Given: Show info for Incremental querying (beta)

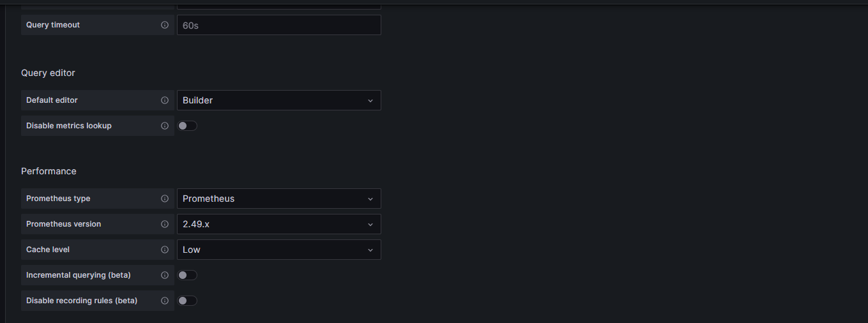Looking at the screenshot, I should point(165,275).
